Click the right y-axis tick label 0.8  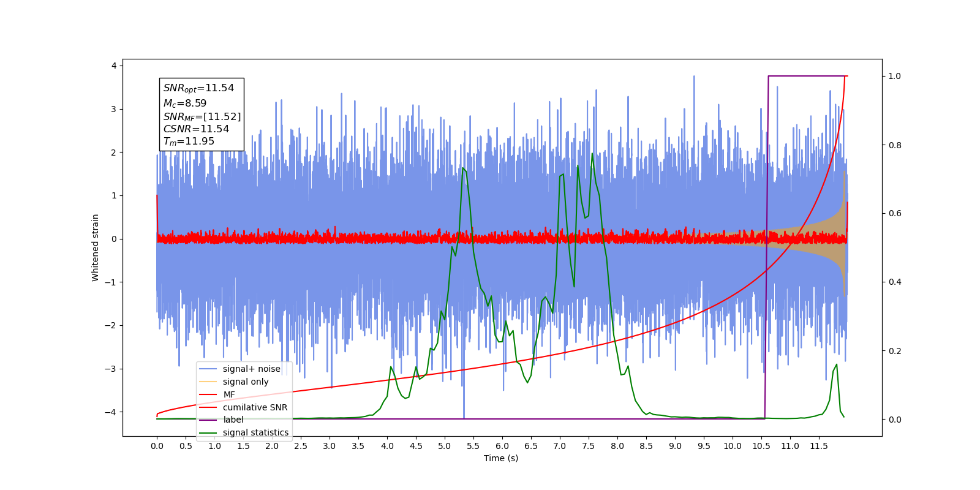pos(895,145)
